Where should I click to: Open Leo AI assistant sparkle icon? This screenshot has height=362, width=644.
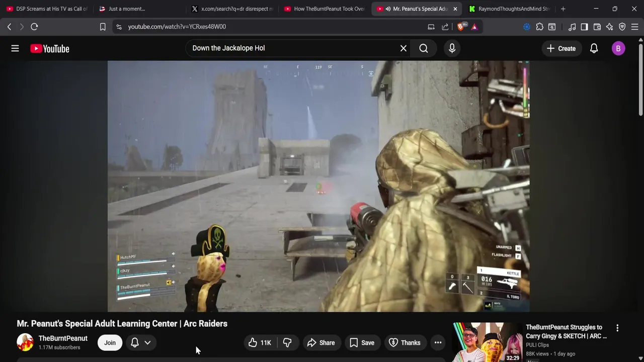point(610,27)
